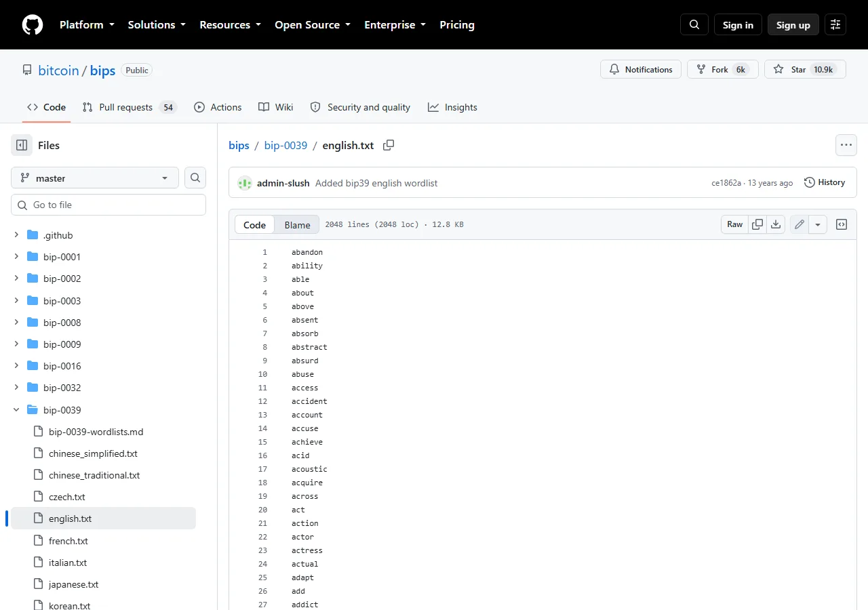
Task: Expand the Enterprise menu
Action: 395,25
